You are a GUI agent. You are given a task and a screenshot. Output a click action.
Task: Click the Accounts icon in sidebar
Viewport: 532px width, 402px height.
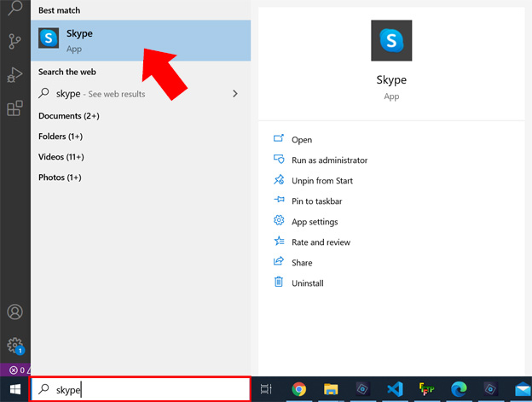point(14,312)
